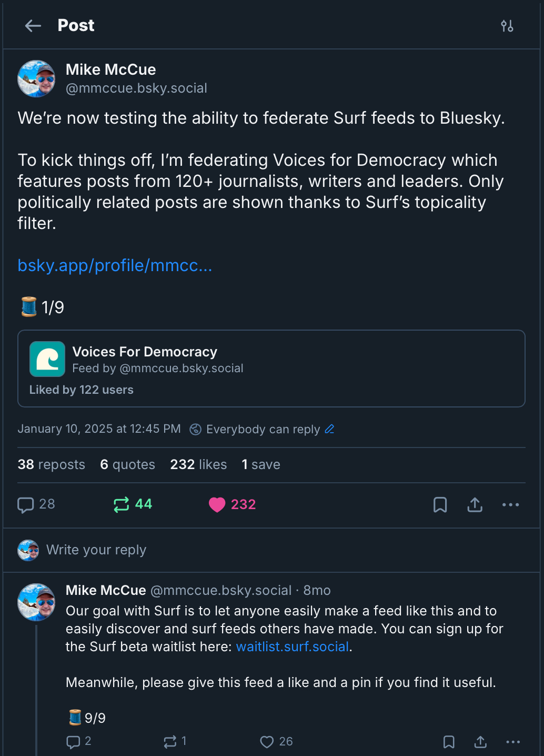Open thread preferences settings icon
The height and width of the screenshot is (756, 544).
pyautogui.click(x=507, y=26)
